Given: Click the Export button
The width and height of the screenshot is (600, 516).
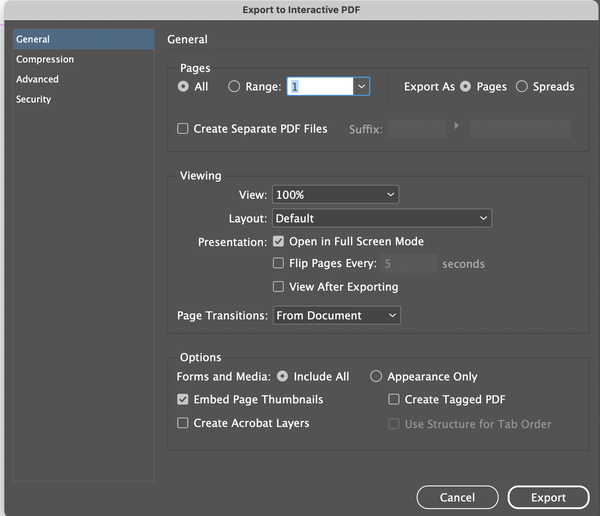Looking at the screenshot, I should [x=548, y=497].
